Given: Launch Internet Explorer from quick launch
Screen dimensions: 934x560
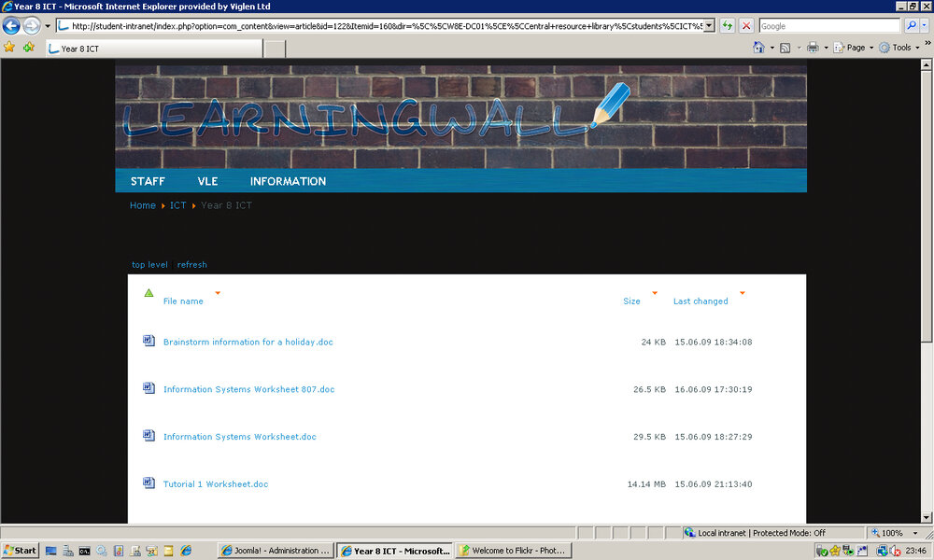Looking at the screenshot, I should [186, 551].
